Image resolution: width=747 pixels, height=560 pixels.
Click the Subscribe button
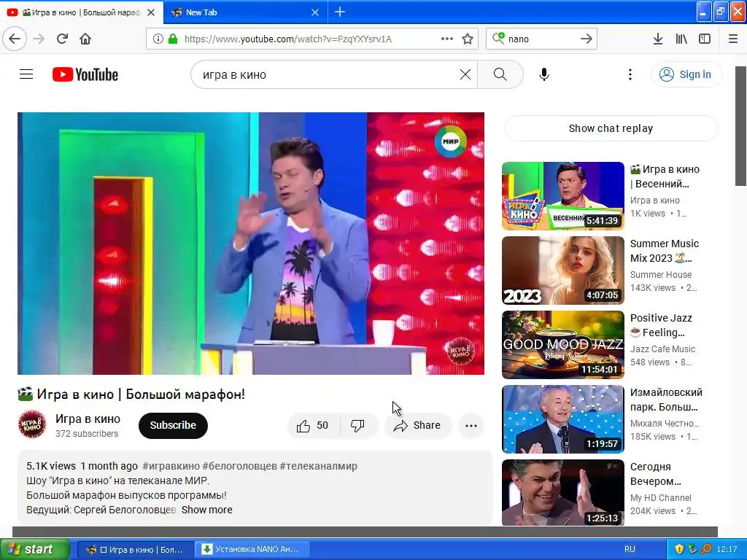[x=173, y=425]
